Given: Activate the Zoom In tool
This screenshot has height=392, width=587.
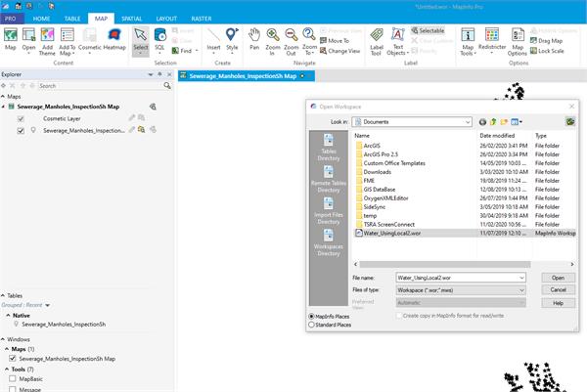Looking at the screenshot, I should 273,41.
